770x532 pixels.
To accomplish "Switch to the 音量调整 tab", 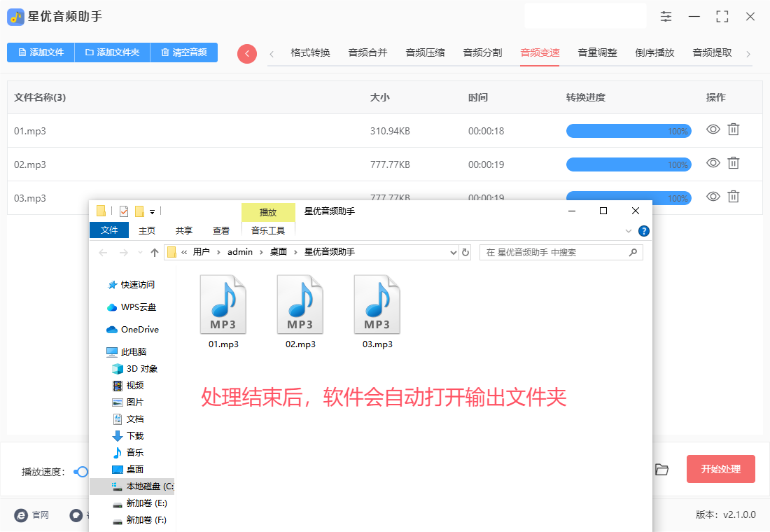I will pyautogui.click(x=598, y=52).
